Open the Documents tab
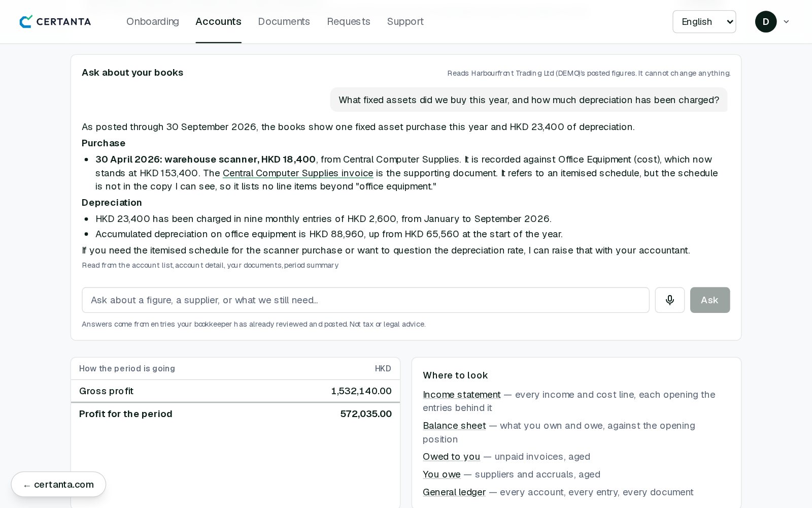The image size is (812, 508). tap(284, 21)
